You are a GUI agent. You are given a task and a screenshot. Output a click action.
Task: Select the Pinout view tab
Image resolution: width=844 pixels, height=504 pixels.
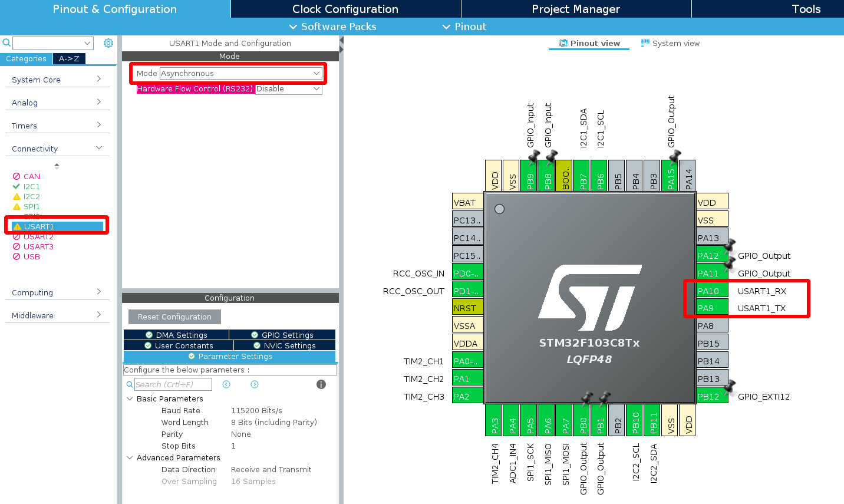(x=589, y=43)
